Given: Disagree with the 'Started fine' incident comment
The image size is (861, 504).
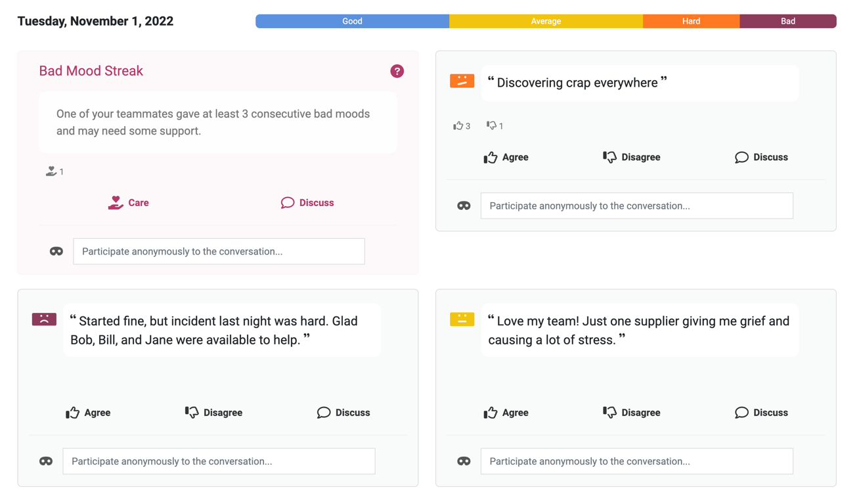Looking at the screenshot, I should (213, 413).
